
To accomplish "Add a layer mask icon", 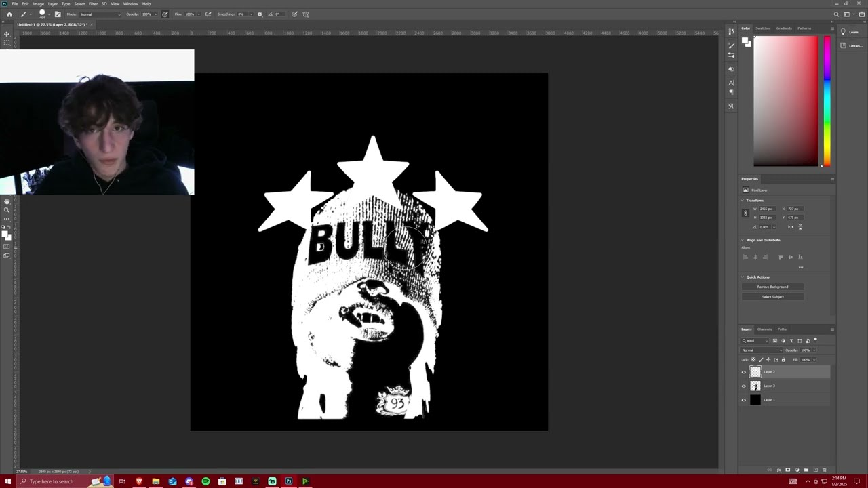I will point(787,470).
